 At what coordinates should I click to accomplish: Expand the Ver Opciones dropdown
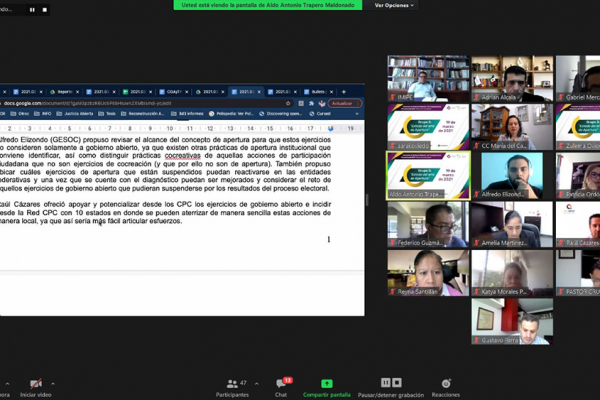pos(394,5)
